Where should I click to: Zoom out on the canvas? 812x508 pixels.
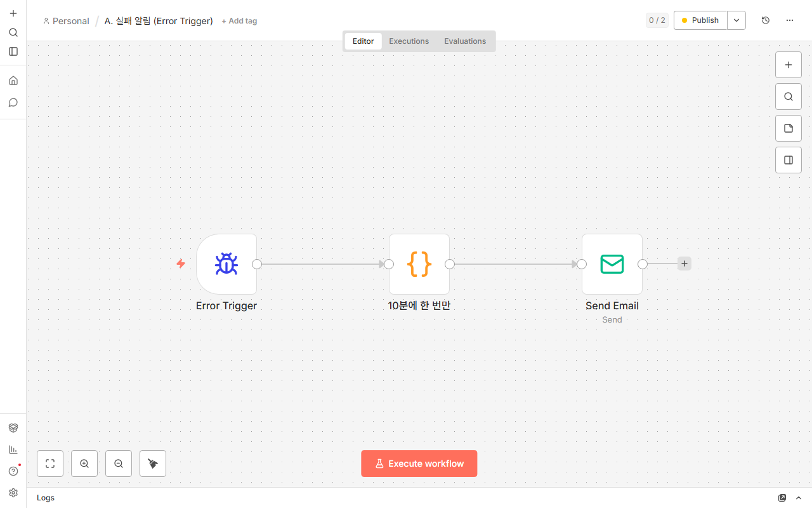tap(119, 464)
